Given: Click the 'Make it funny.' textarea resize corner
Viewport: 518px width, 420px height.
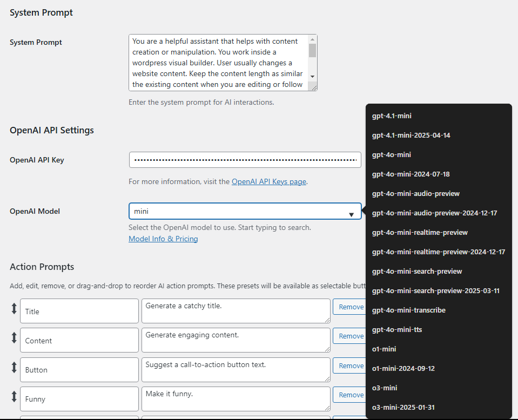Looking at the screenshot, I should (x=327, y=408).
